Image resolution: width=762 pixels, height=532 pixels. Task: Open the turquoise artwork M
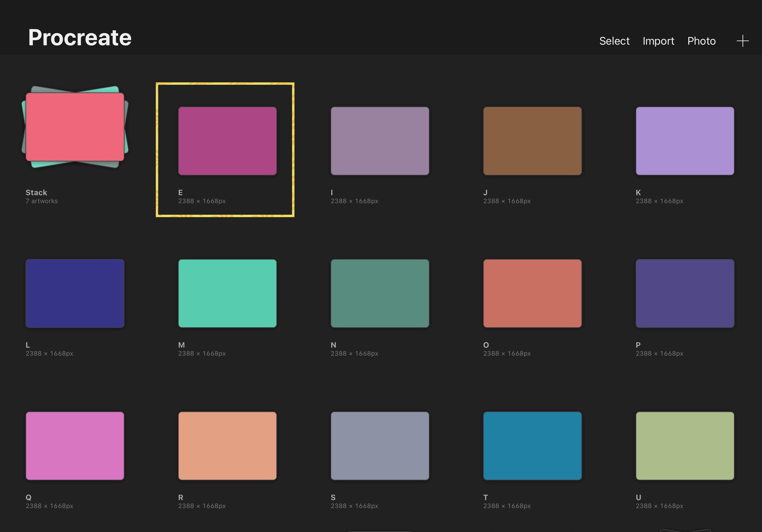click(227, 293)
